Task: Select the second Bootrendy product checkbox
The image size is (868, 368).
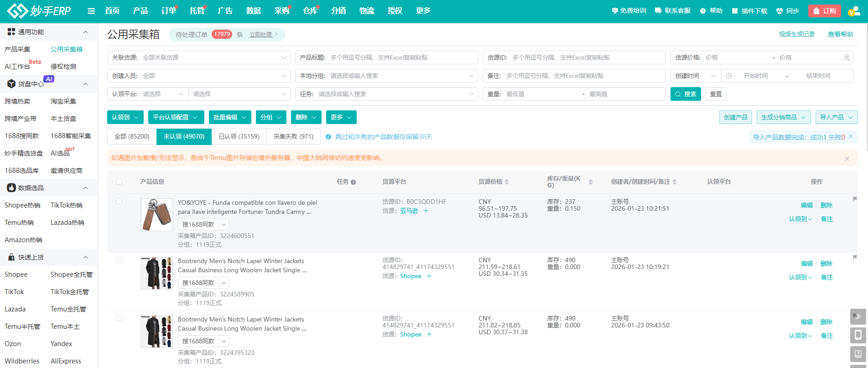Action: [119, 318]
